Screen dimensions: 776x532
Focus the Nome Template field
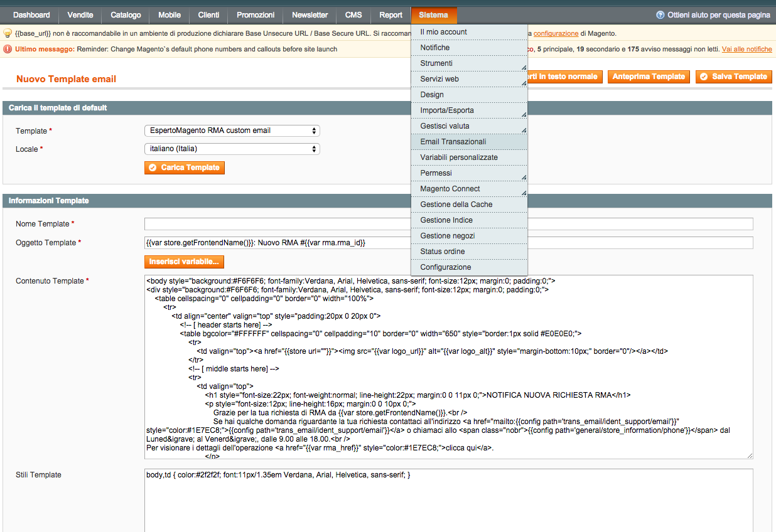[x=449, y=225]
